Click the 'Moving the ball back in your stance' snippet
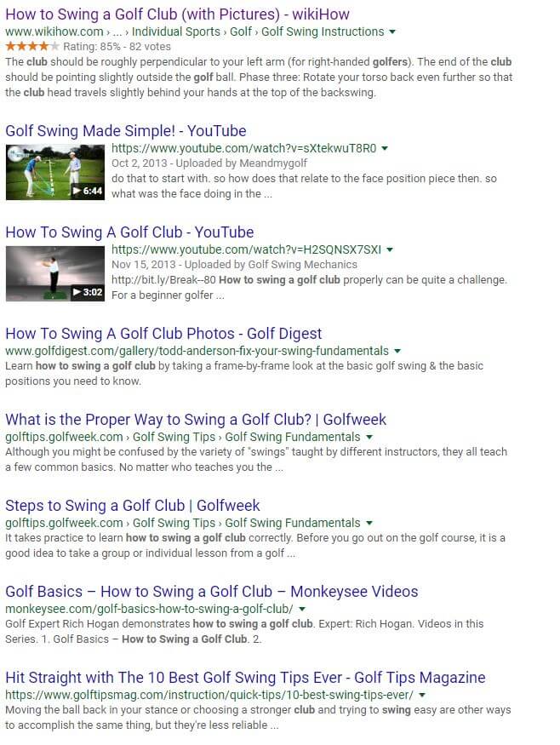Screen dimensions: 560x745 point(258,718)
